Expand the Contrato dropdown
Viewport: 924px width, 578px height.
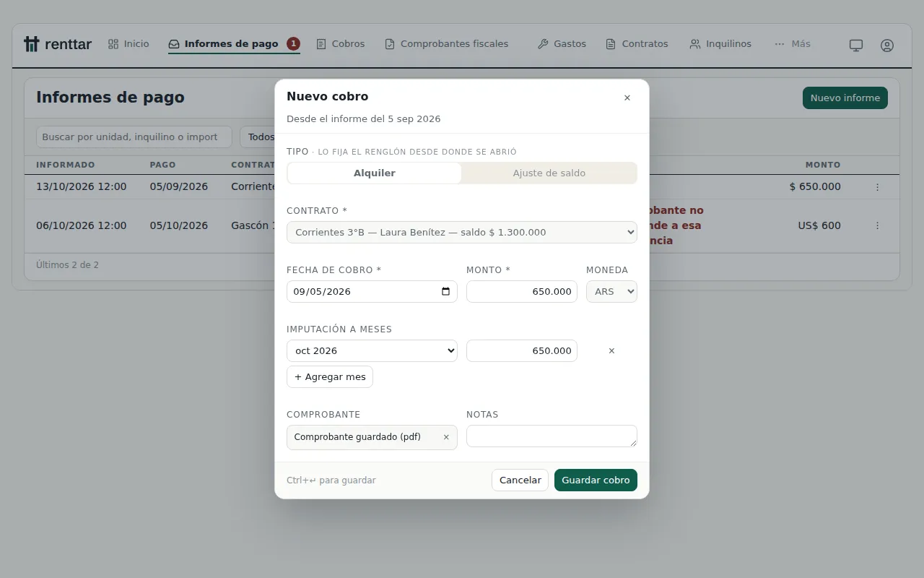[x=462, y=232]
